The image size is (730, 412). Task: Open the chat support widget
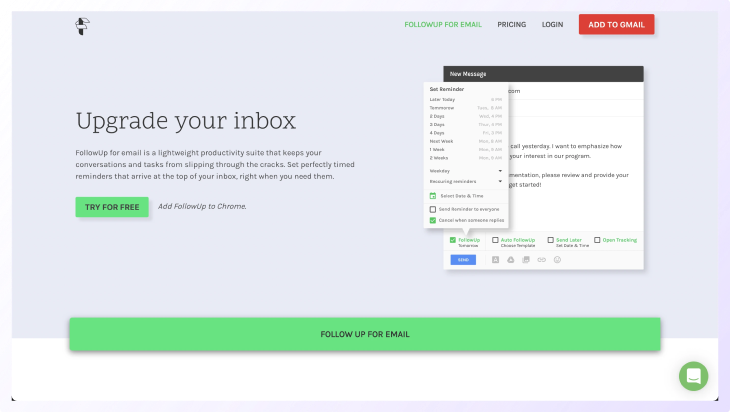(x=693, y=376)
